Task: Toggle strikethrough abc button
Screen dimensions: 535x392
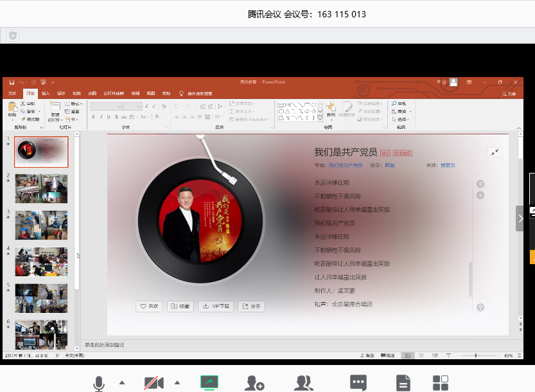Action: point(124,117)
